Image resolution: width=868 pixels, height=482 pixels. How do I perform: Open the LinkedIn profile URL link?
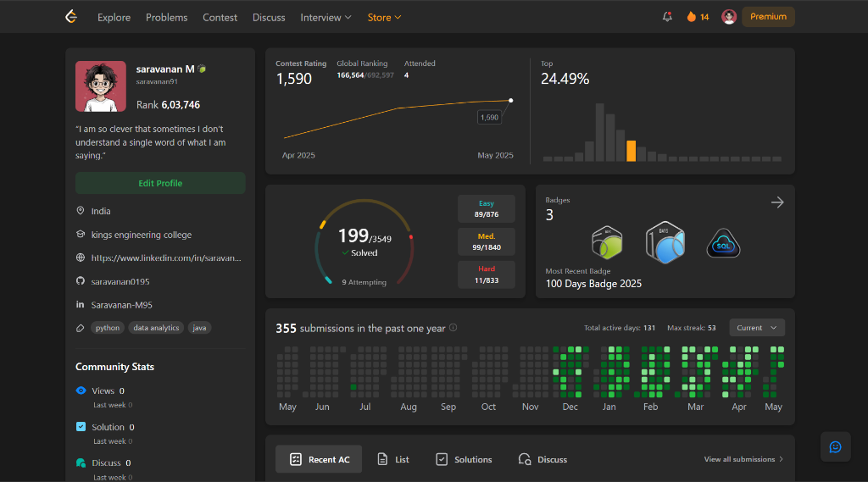[165, 258]
